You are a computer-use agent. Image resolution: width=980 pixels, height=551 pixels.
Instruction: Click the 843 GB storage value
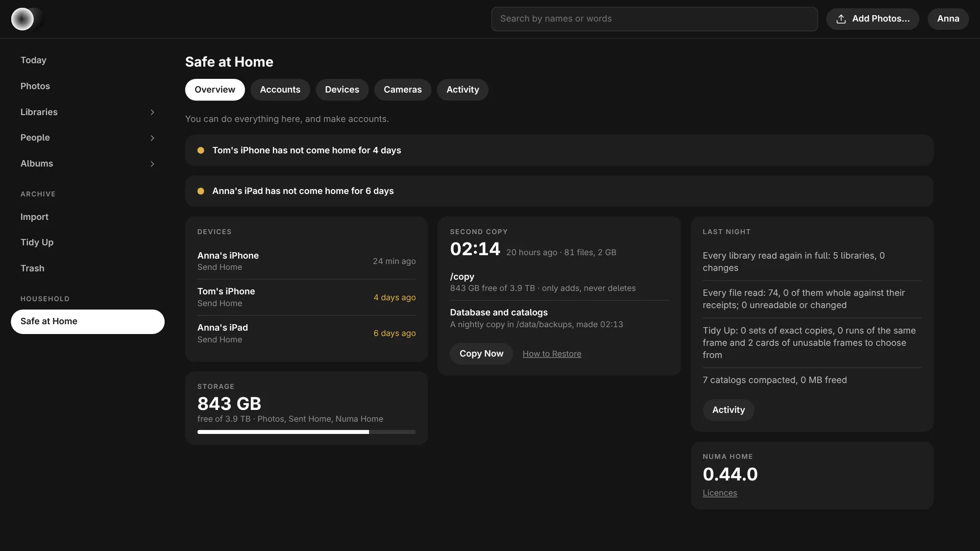click(x=229, y=404)
